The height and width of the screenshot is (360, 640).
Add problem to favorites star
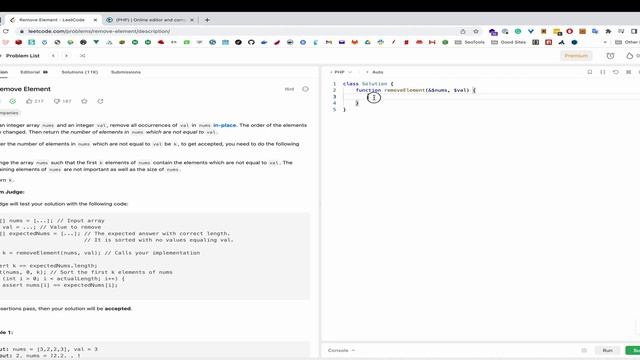[84, 101]
